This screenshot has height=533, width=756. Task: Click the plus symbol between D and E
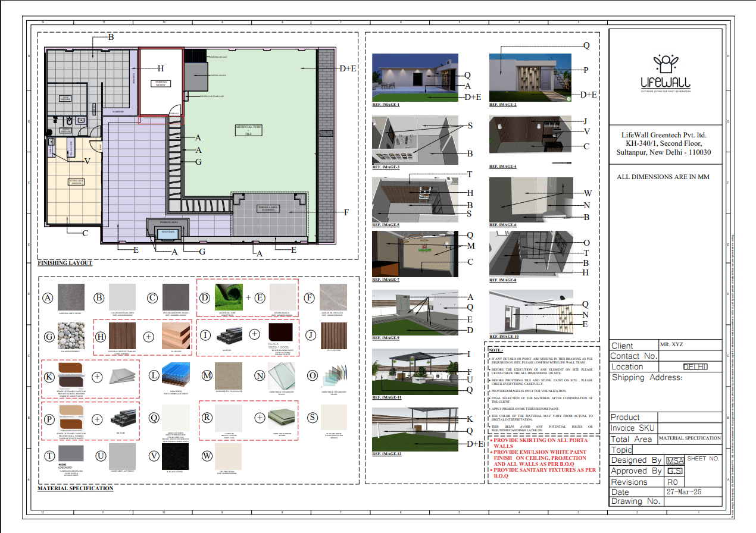(248, 296)
